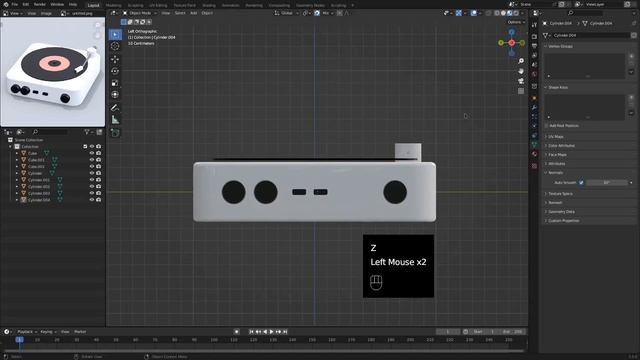Open the viewport Add menu
This screenshot has height=360, width=640.
(x=193, y=13)
